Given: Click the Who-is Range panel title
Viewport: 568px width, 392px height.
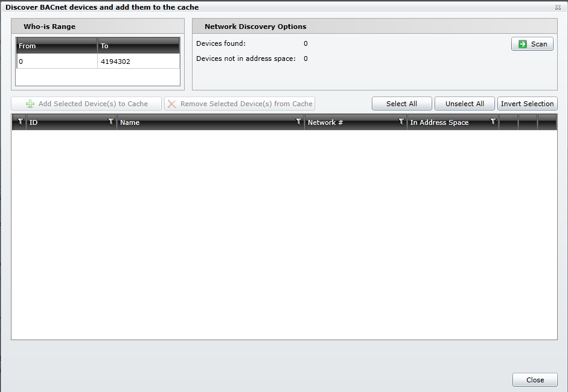Looking at the screenshot, I should point(49,27).
